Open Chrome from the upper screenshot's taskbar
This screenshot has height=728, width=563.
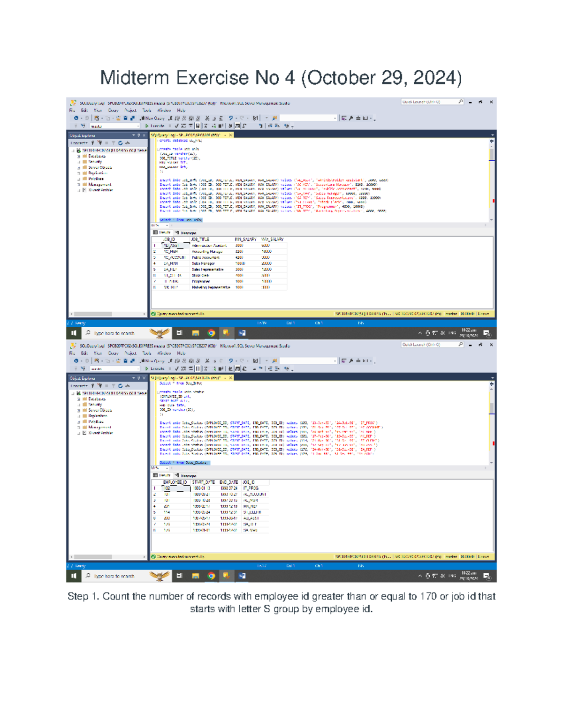pos(211,333)
